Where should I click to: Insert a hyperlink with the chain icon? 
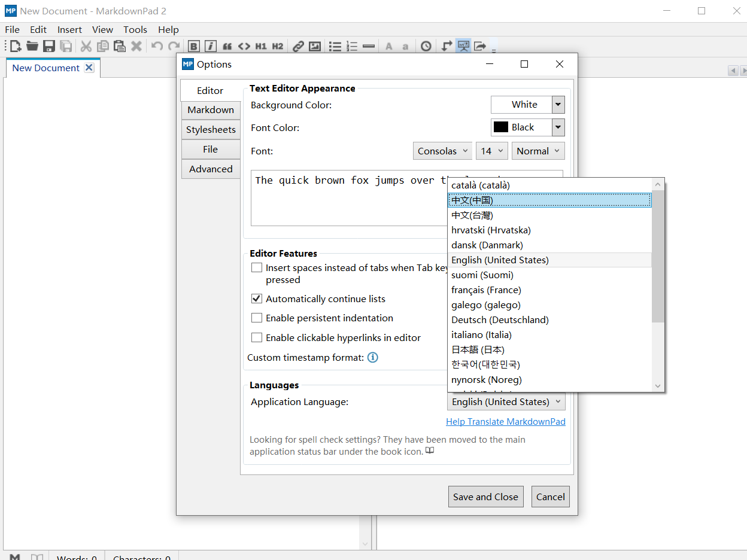(x=298, y=46)
